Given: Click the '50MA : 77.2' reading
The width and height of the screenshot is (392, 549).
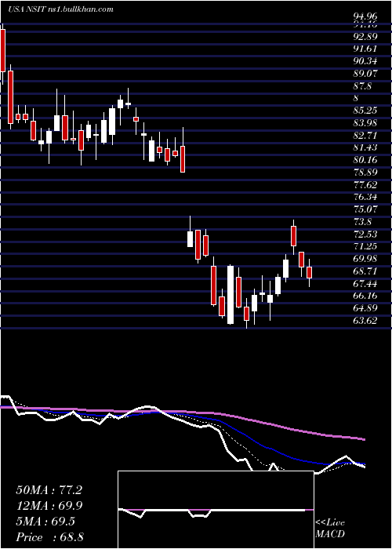Looking at the screenshot, I should coord(49,490).
